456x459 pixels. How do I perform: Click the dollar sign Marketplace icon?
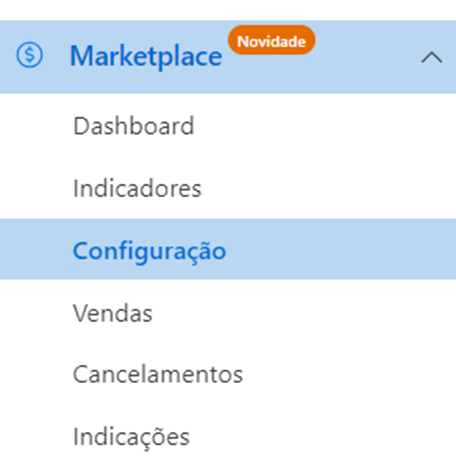coord(29,55)
